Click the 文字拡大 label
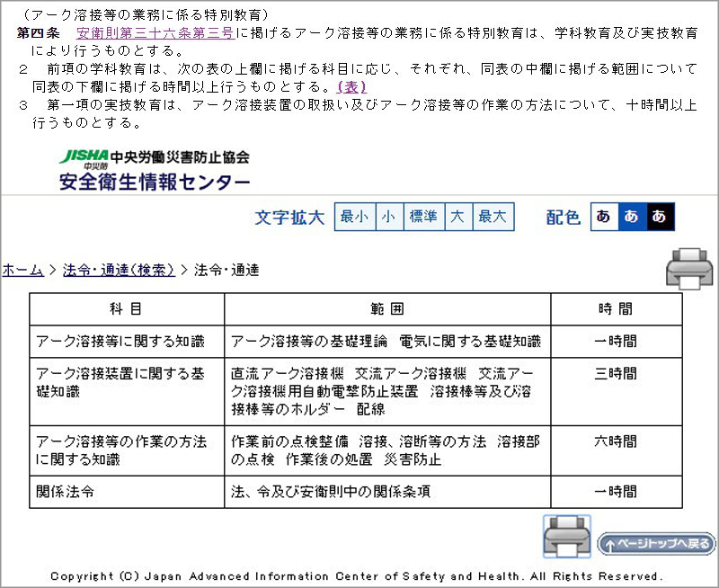The height and width of the screenshot is (588, 719). (289, 217)
